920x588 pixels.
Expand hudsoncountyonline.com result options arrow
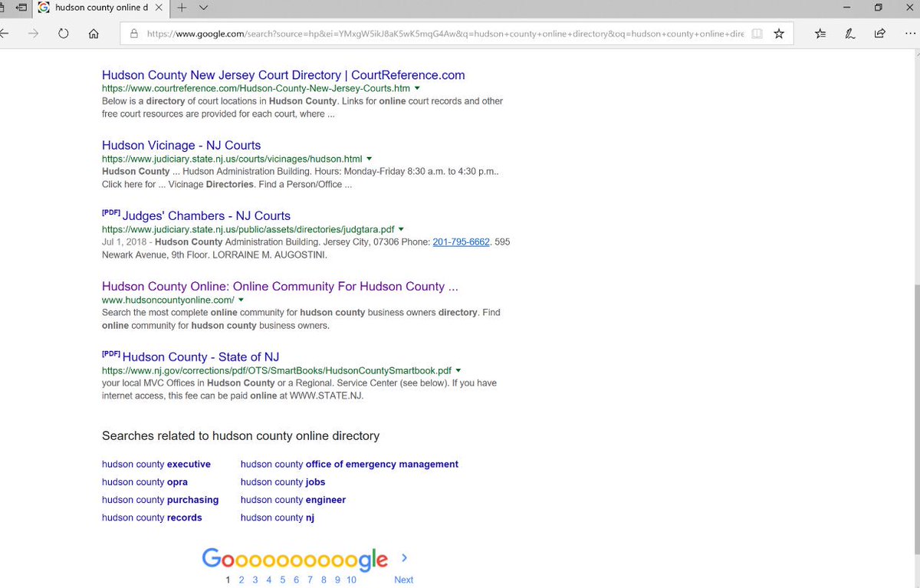pyautogui.click(x=241, y=300)
